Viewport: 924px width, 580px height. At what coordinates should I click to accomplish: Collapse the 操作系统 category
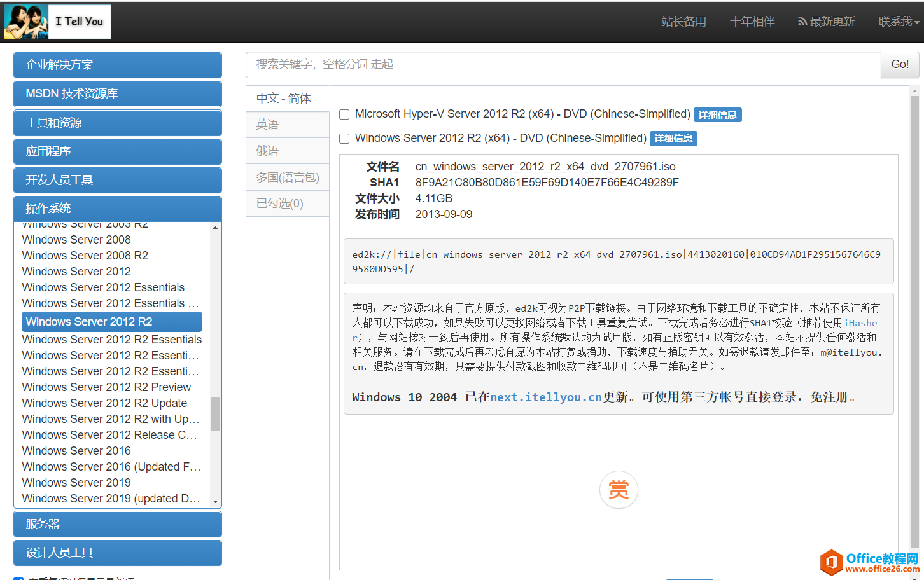point(117,209)
